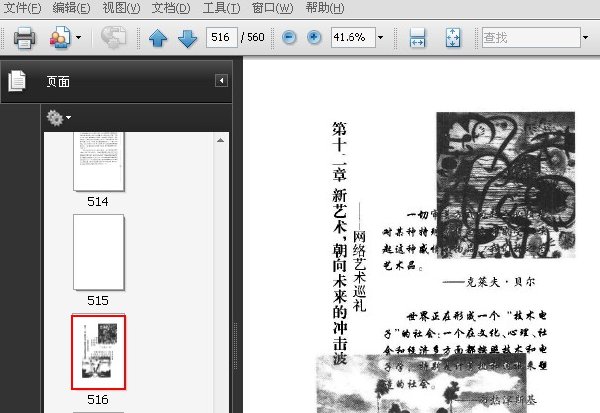Click the page label 516 under thumbnail

pos(98,400)
